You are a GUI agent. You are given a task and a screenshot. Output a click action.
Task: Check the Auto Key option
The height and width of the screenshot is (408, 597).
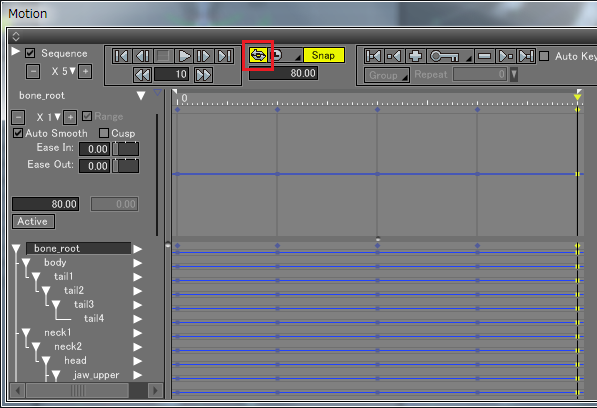click(x=544, y=56)
